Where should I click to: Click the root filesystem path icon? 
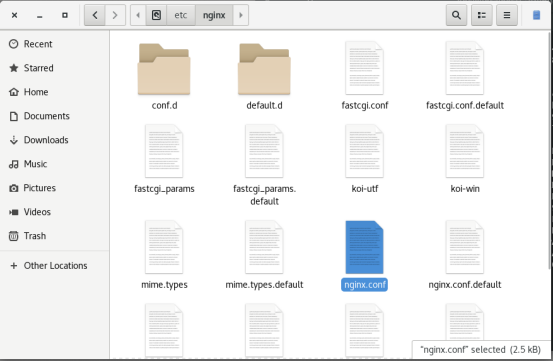pyautogui.click(x=156, y=15)
